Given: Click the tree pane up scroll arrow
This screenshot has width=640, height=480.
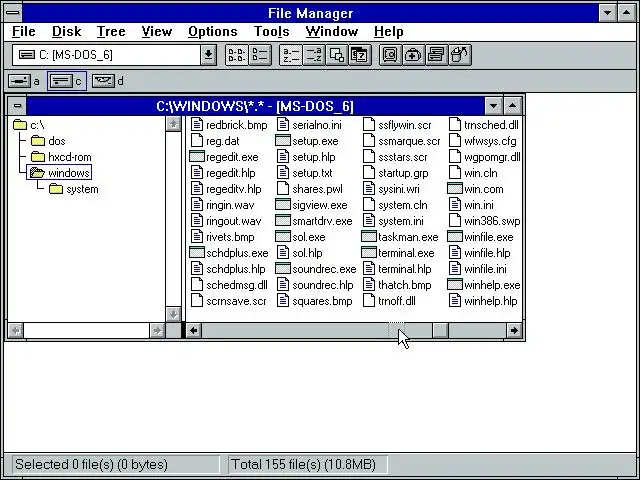Looking at the screenshot, I should coord(173,124).
